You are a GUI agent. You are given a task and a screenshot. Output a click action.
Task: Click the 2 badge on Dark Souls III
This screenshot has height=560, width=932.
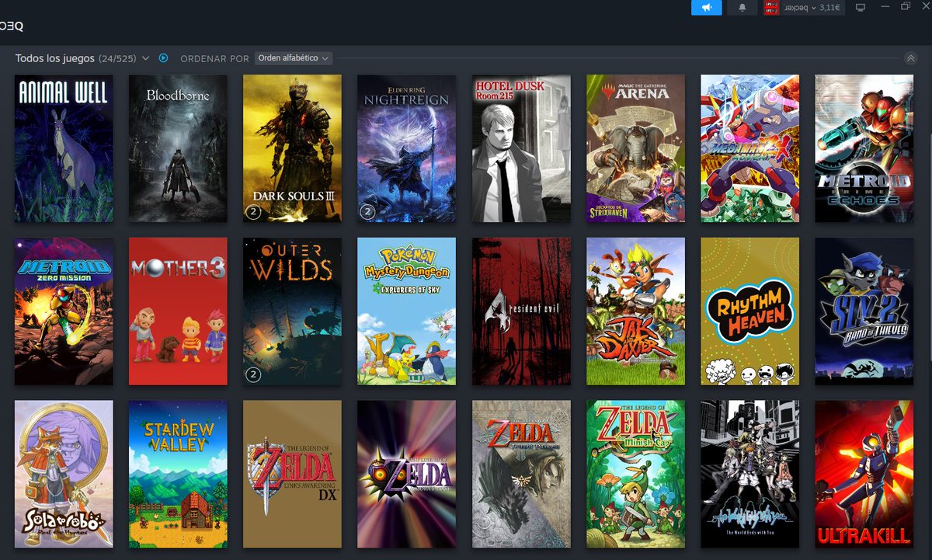[253, 212]
